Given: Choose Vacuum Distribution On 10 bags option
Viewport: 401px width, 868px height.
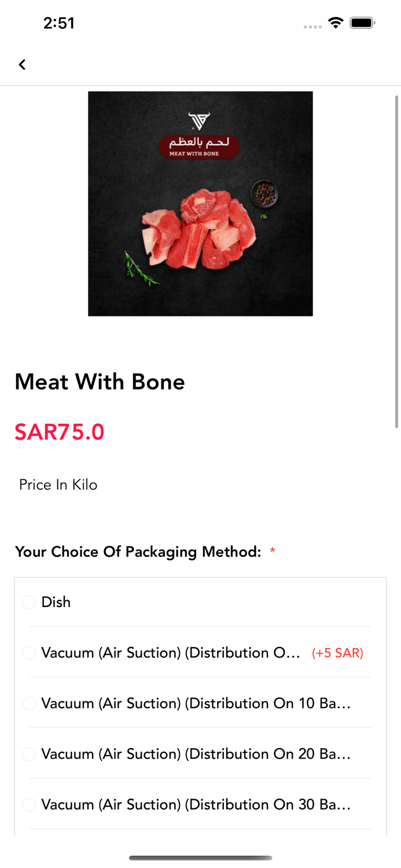Looking at the screenshot, I should point(29,704).
